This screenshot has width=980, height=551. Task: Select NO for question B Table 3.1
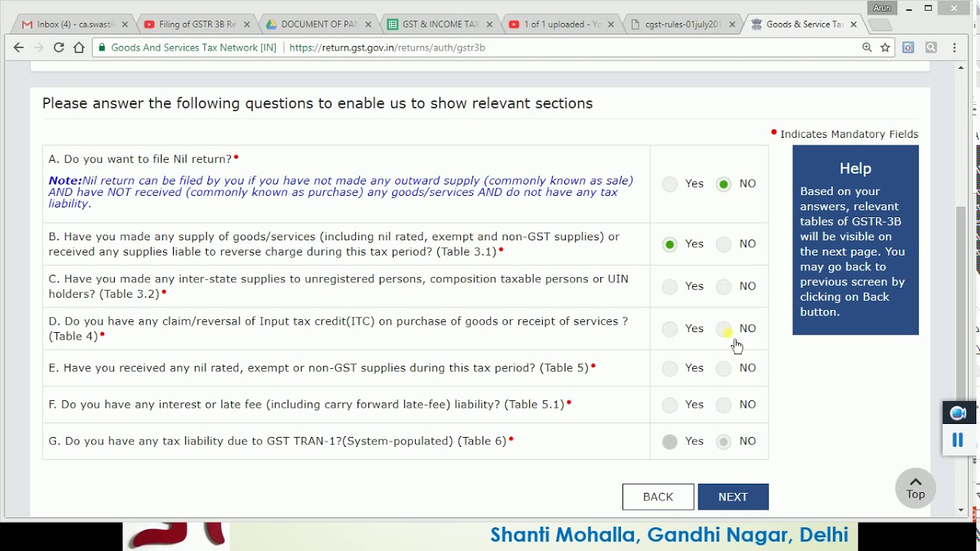pos(724,244)
